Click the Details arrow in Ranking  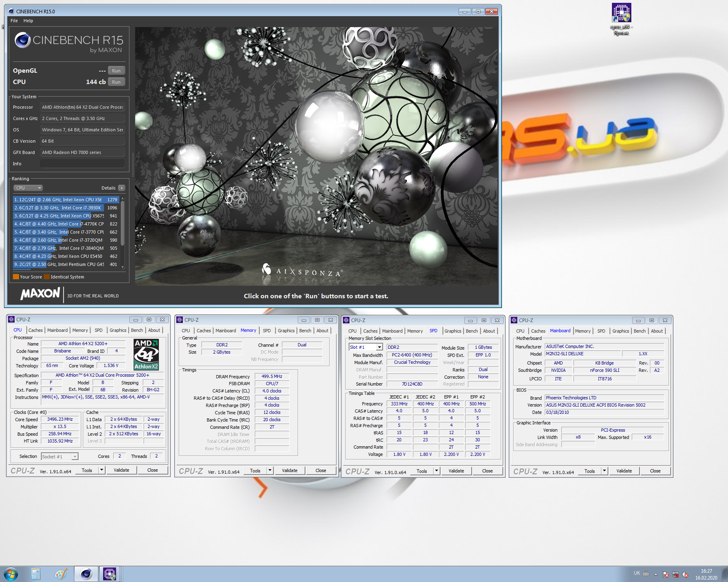[122, 188]
